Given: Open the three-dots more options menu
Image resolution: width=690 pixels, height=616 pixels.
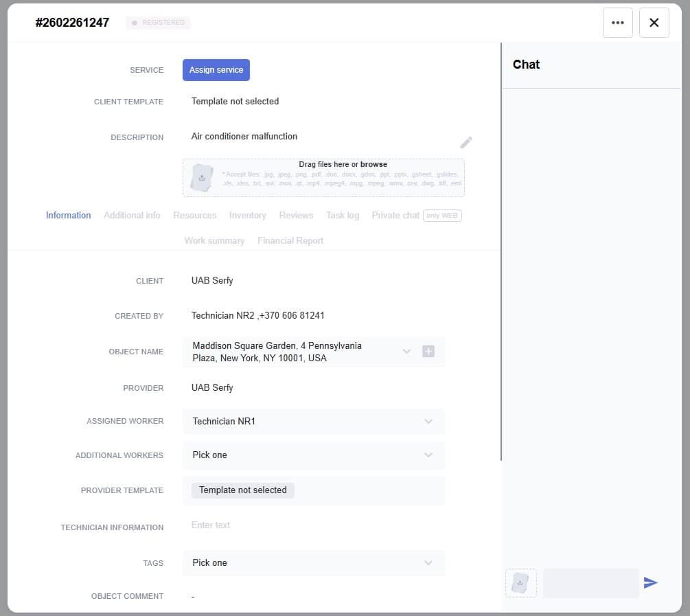Looking at the screenshot, I should 617,23.
